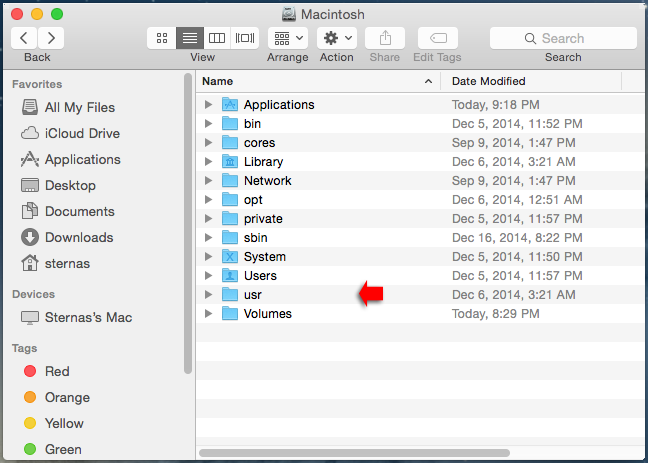Viewport: 648px width, 463px height.
Task: Switch to list view
Action: coord(190,38)
